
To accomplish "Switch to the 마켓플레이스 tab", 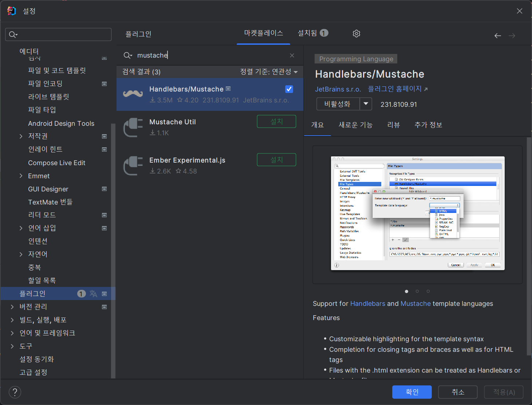I will click(x=264, y=33).
